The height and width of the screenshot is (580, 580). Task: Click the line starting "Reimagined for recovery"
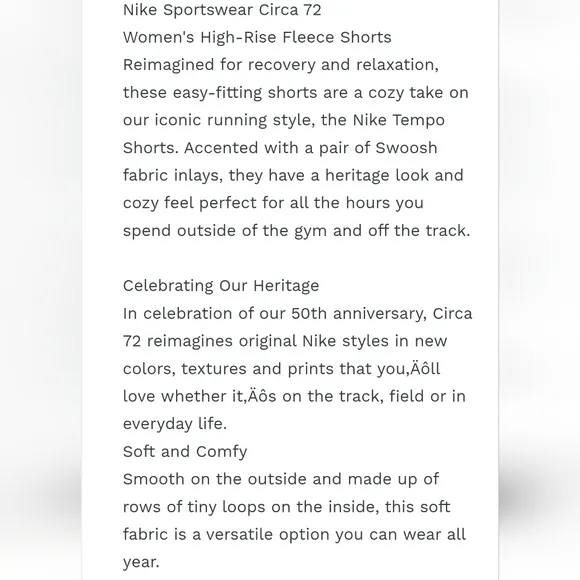(x=281, y=65)
